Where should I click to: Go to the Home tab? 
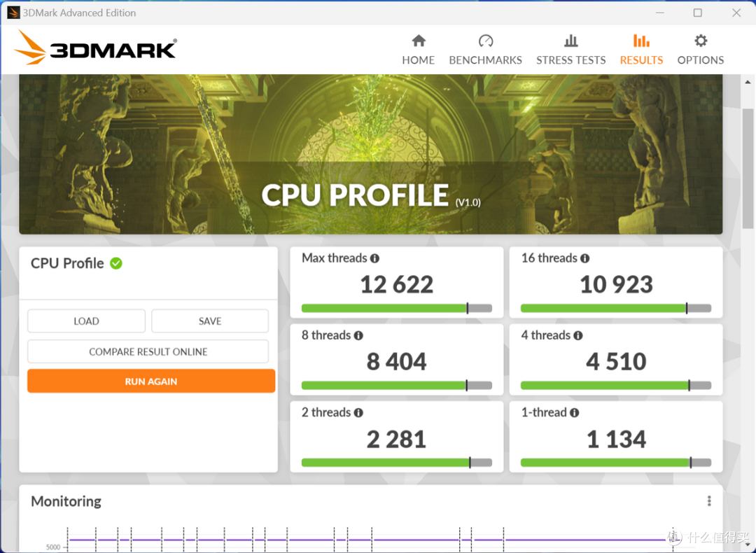(x=418, y=50)
